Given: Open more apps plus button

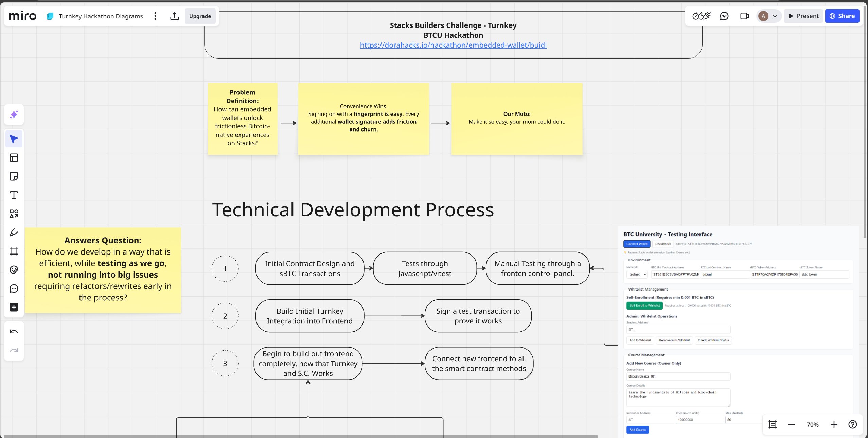Looking at the screenshot, I should [x=14, y=307].
